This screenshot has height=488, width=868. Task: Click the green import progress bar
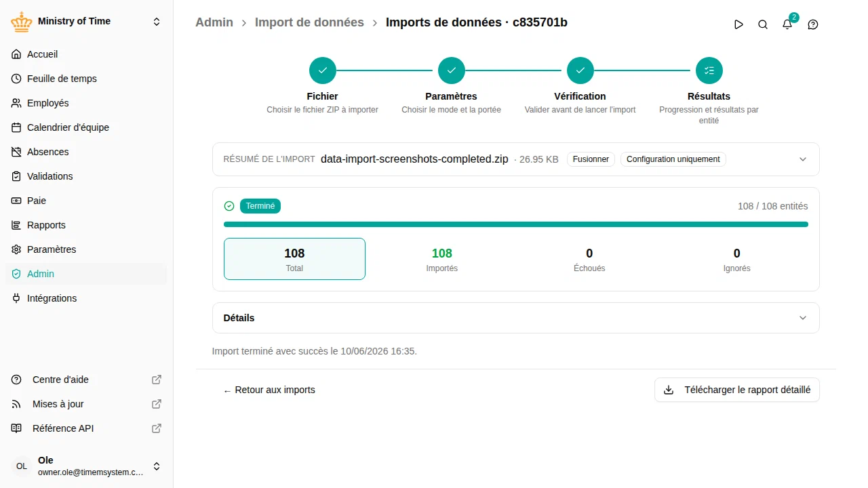pyautogui.click(x=516, y=224)
